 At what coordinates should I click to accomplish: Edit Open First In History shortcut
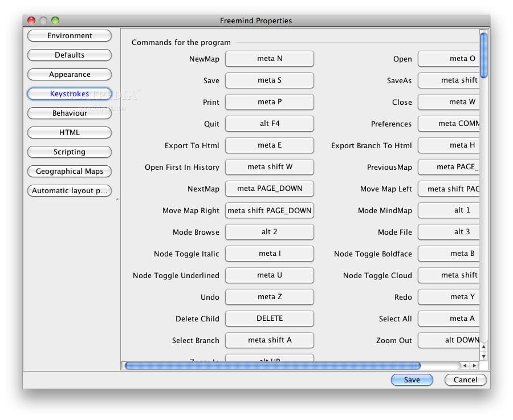[270, 166]
